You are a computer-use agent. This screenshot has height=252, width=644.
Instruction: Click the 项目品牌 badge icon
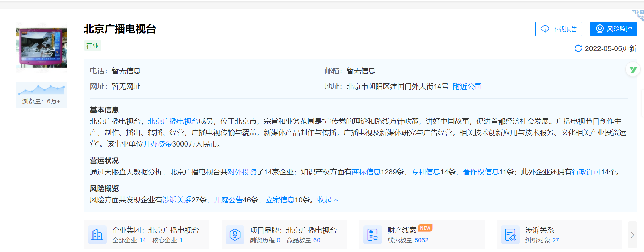(x=235, y=235)
